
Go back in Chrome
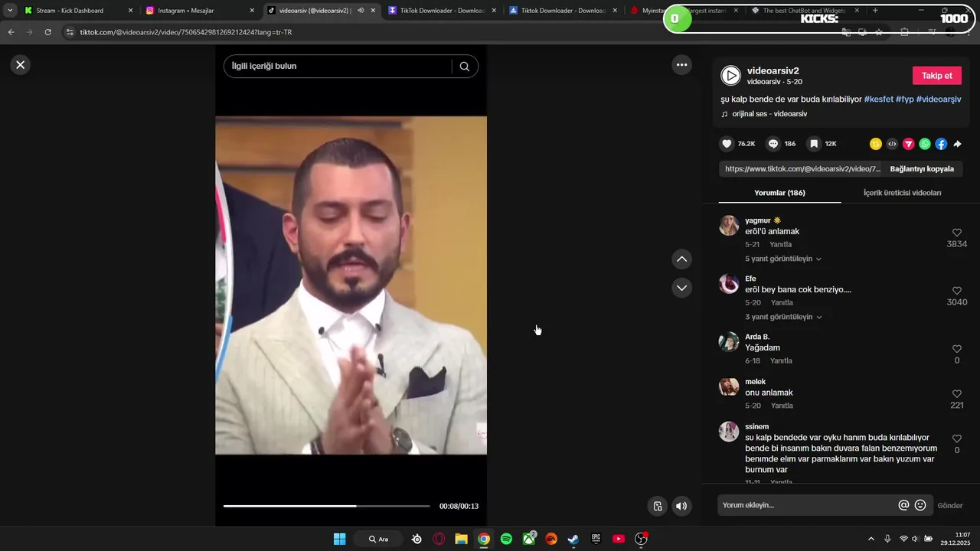click(11, 32)
